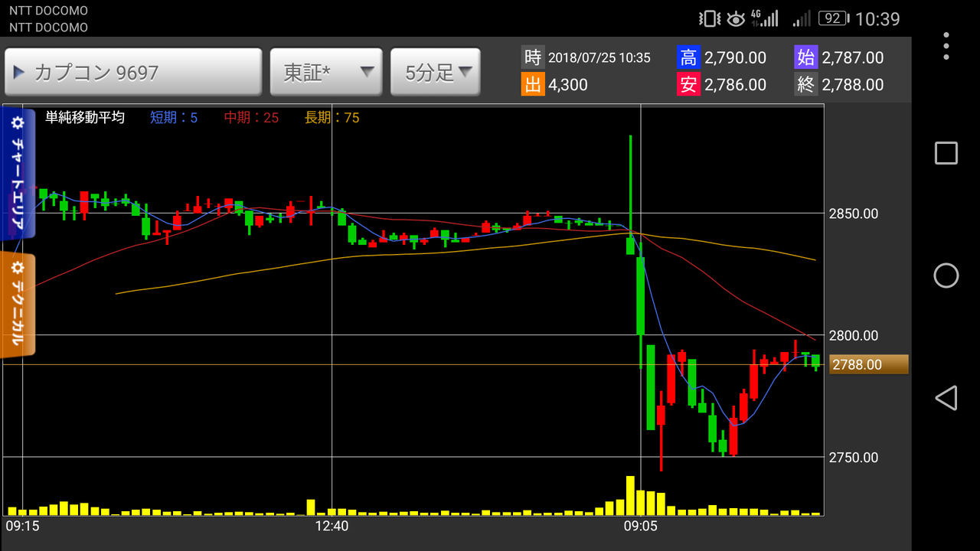
Task: Tap the vibrate mode status icon
Action: click(710, 18)
